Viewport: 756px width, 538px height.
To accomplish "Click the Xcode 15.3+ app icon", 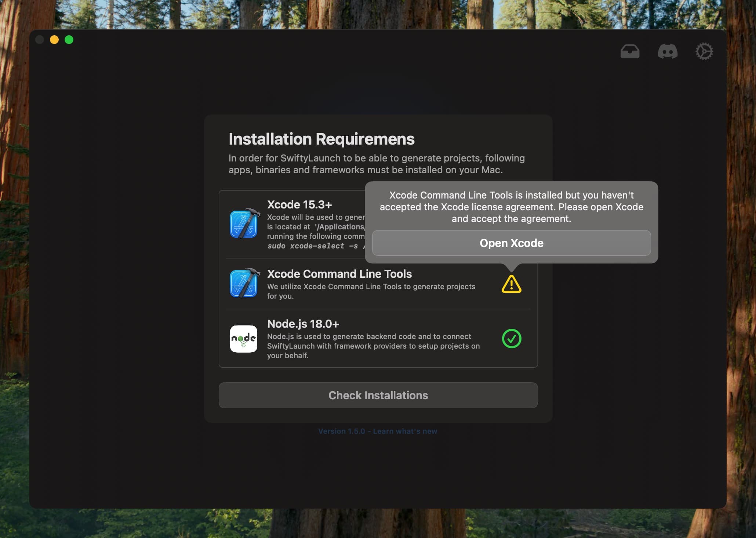I will (244, 223).
